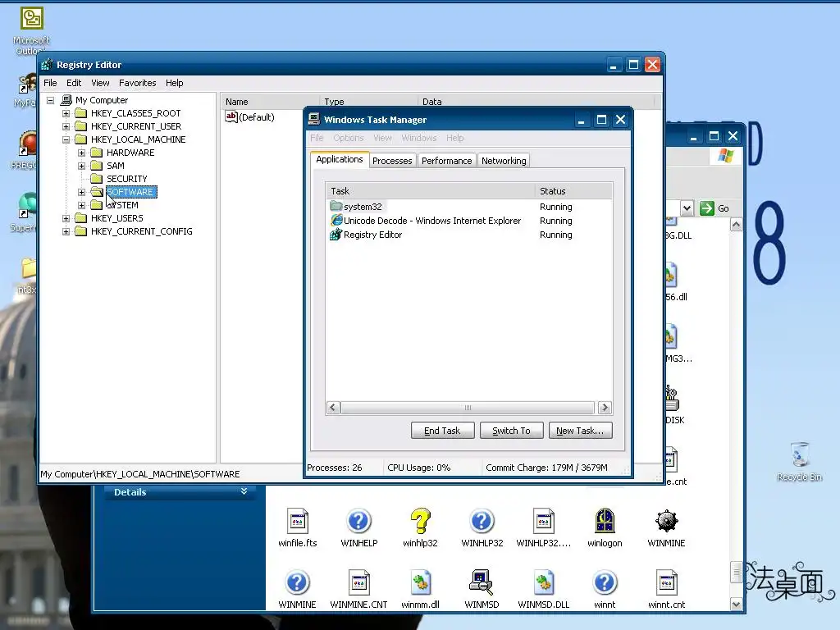Select the HKEY_USERS registry key label
The width and height of the screenshot is (840, 630).
[x=116, y=218]
